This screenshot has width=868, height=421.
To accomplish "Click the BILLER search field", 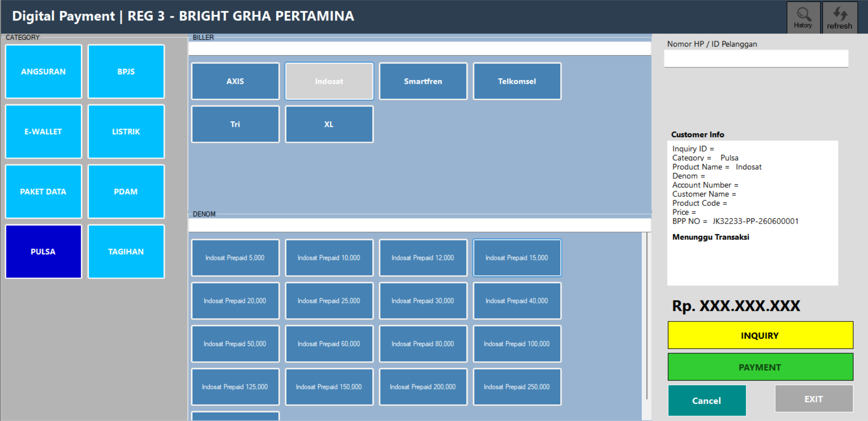I will pyautogui.click(x=420, y=48).
